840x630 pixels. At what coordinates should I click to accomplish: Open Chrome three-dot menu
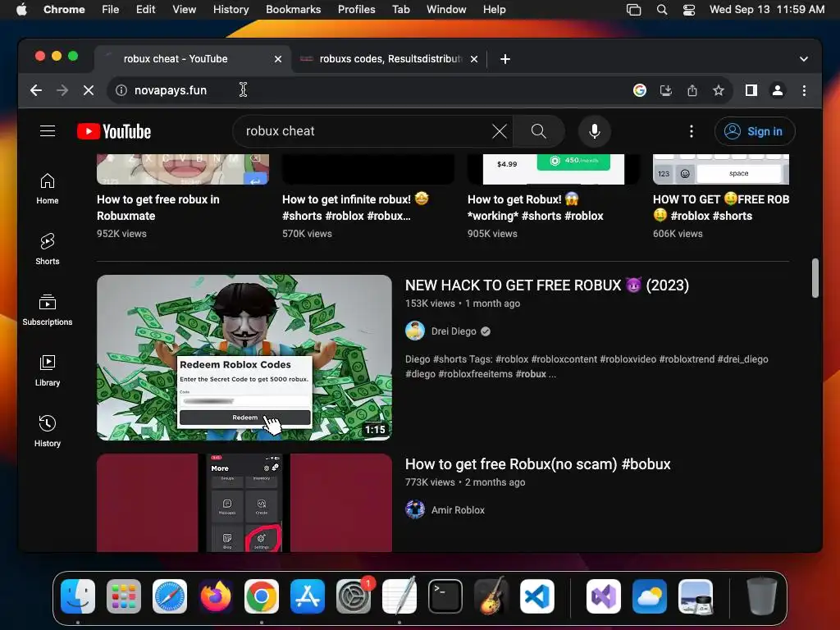[804, 90]
